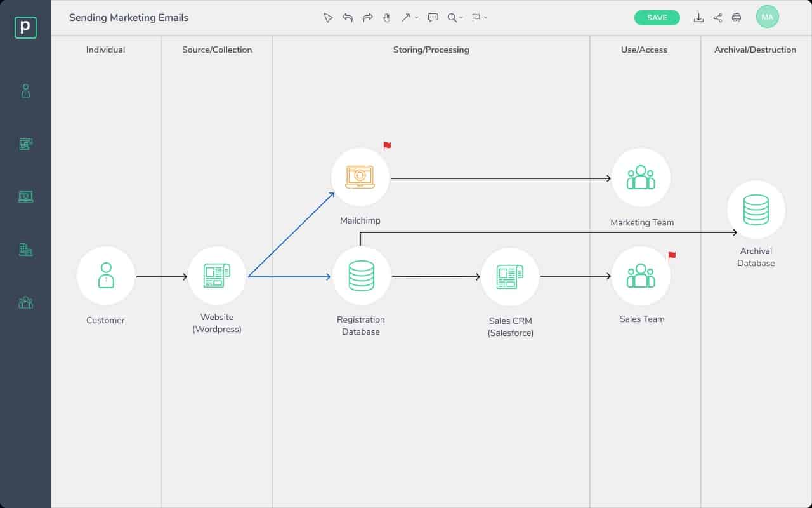Click the zoom magnifier tool

coord(452,18)
